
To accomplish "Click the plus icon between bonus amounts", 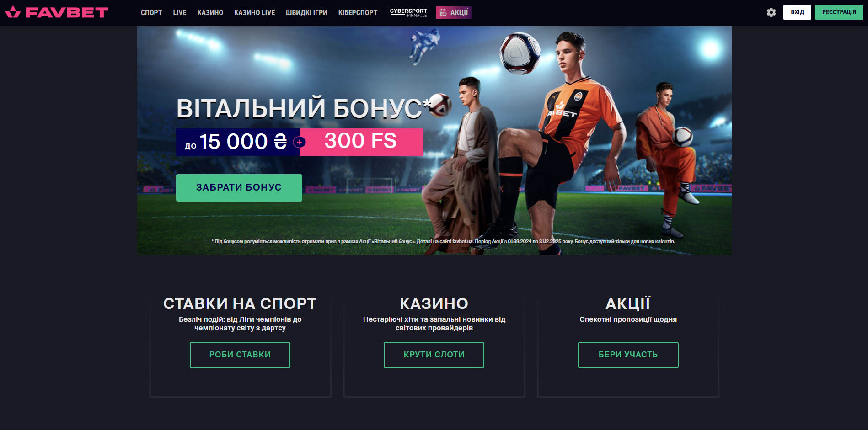I will [300, 142].
